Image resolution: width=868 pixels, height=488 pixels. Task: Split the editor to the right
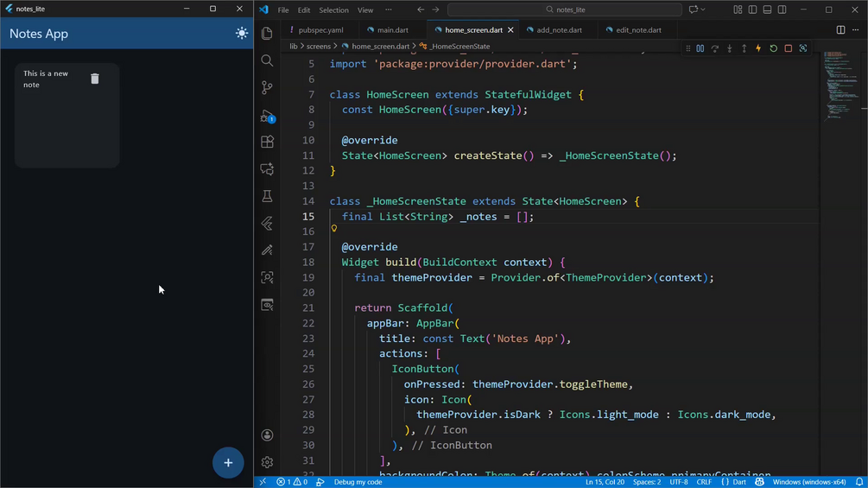click(x=840, y=30)
